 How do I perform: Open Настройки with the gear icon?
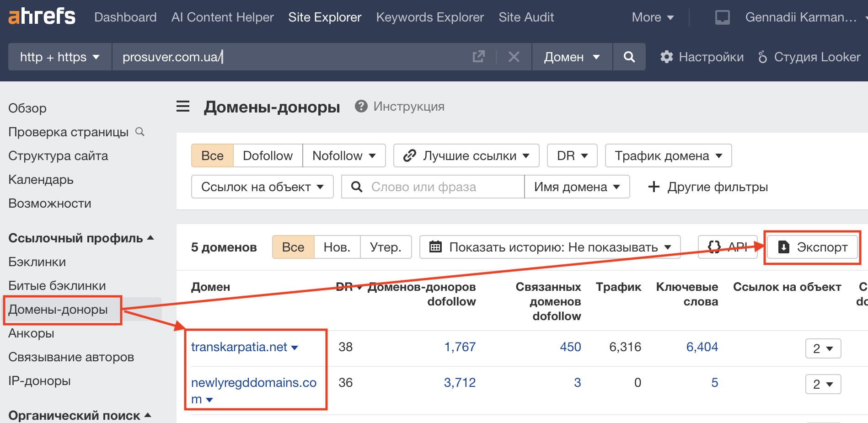click(x=667, y=57)
